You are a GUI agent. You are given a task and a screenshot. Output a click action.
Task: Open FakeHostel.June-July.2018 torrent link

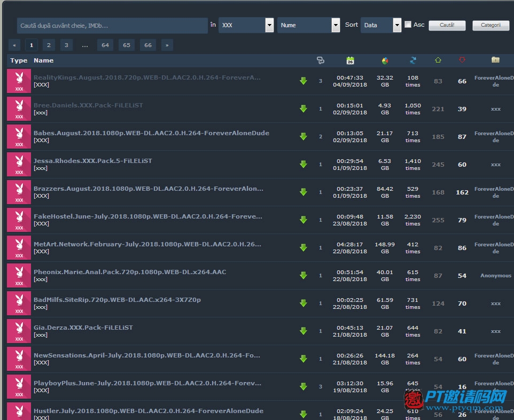pos(148,216)
